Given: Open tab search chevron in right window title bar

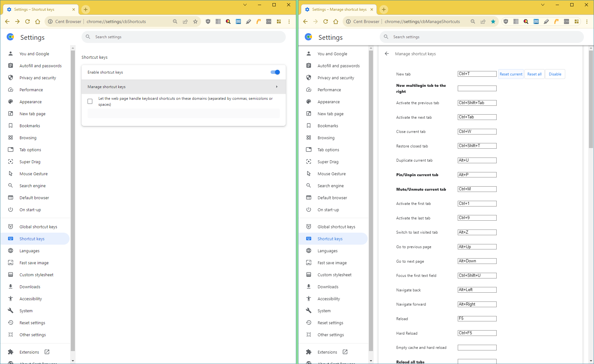Looking at the screenshot, I should pyautogui.click(x=543, y=5).
